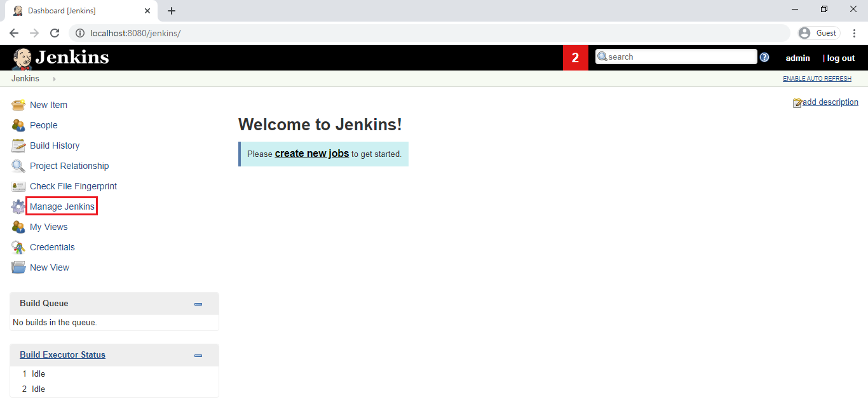Image resolution: width=868 pixels, height=411 pixels.
Task: Collapse the Build Queue panel
Action: (x=198, y=304)
